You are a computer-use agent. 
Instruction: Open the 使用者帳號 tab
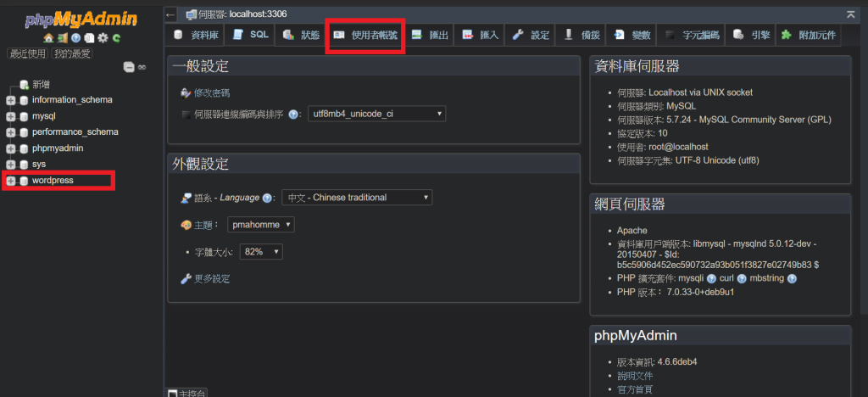coord(365,35)
